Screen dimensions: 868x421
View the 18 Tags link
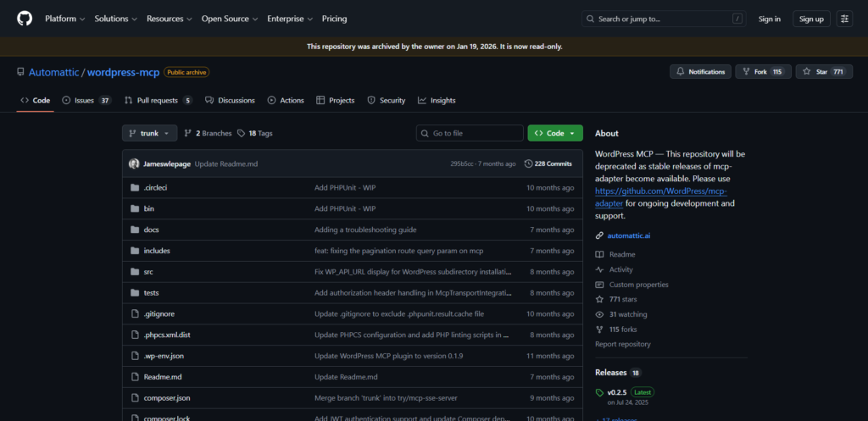254,133
